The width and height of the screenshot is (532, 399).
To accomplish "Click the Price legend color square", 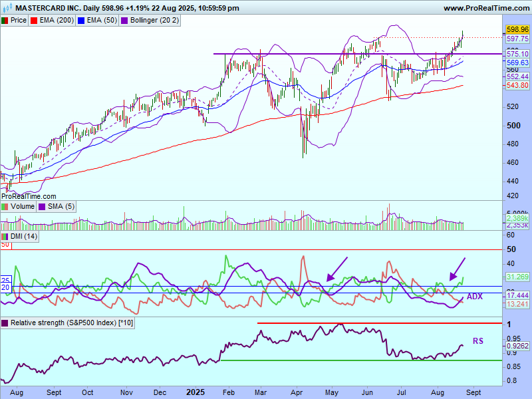I will [x=5, y=21].
